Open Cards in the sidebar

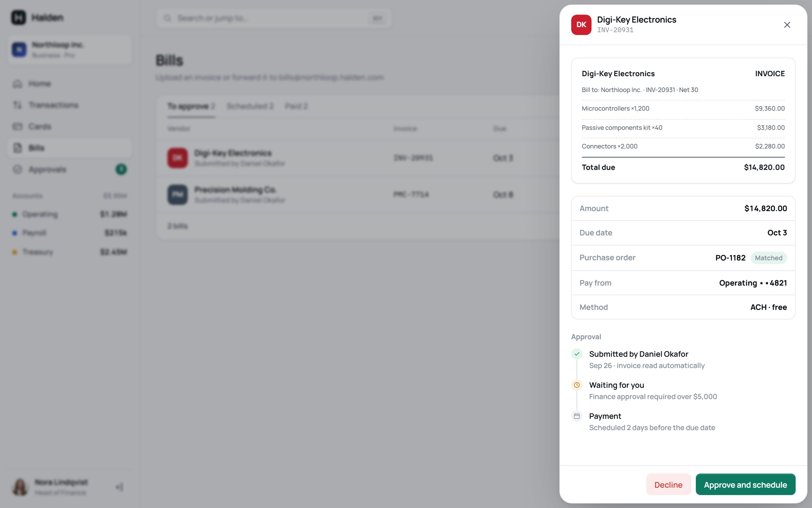pyautogui.click(x=69, y=127)
